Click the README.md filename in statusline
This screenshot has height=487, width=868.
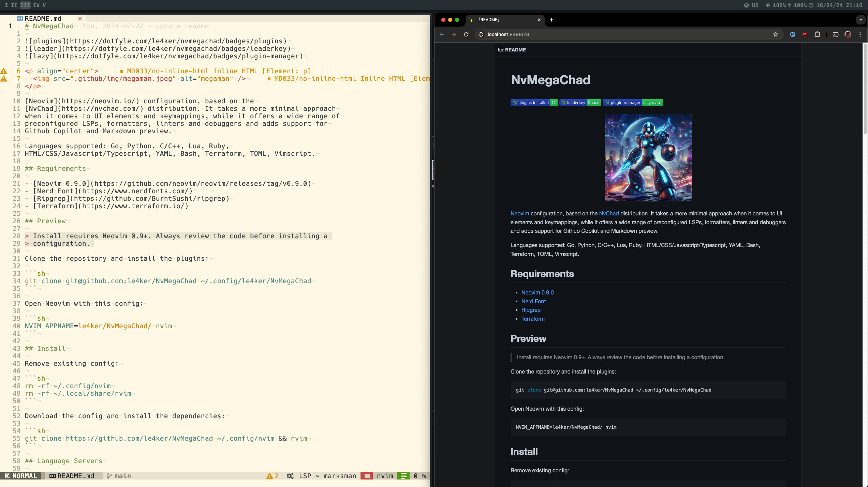tap(76, 476)
